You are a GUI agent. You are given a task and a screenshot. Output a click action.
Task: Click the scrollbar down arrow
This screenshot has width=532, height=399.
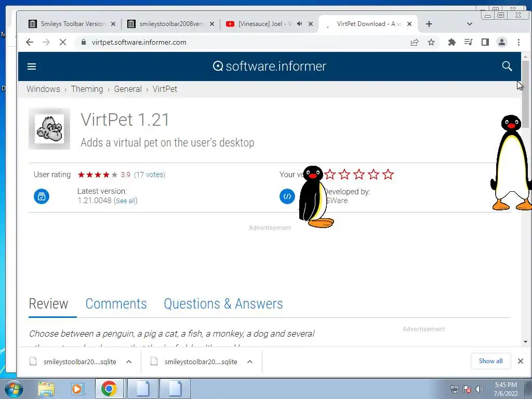point(525,342)
